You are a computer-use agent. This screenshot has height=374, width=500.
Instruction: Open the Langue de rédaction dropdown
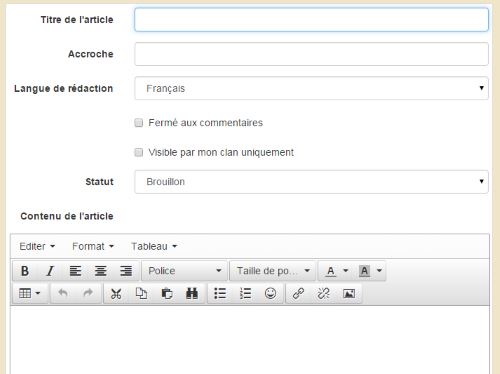(x=311, y=88)
